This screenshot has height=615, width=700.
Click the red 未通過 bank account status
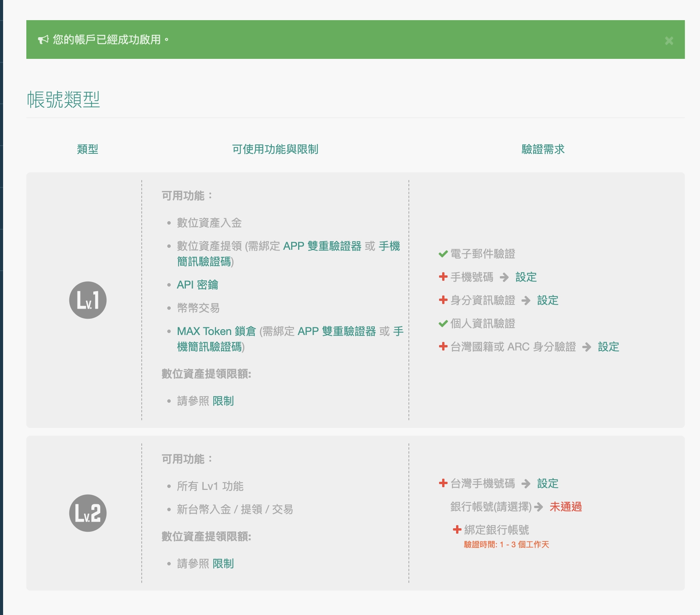566,507
